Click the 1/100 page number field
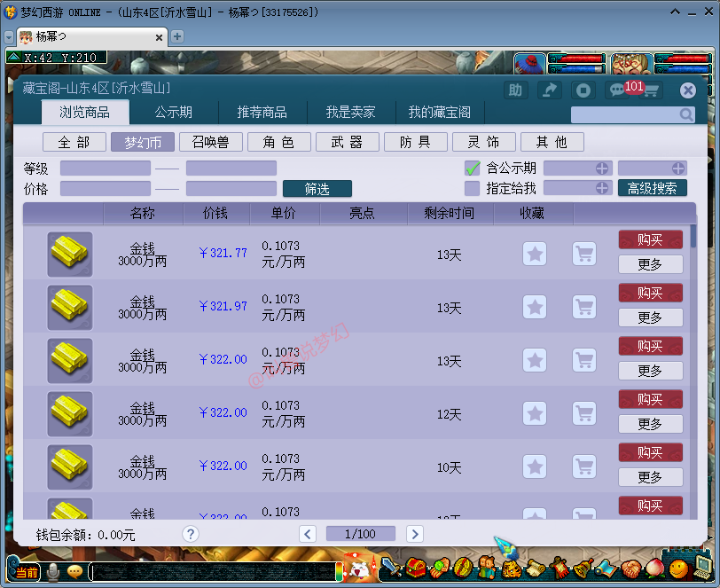The image size is (720, 588). click(361, 534)
